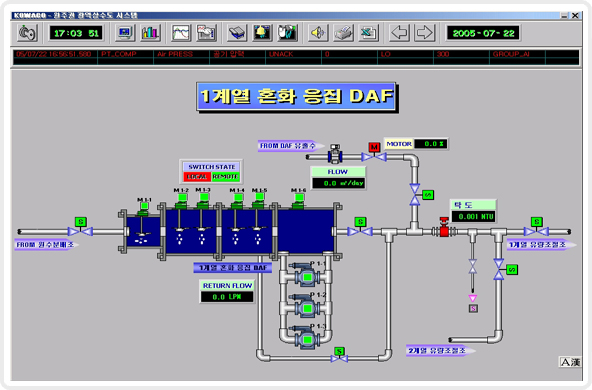Set switch state to LOCAL
This screenshot has width=592, height=390.
click(x=197, y=176)
